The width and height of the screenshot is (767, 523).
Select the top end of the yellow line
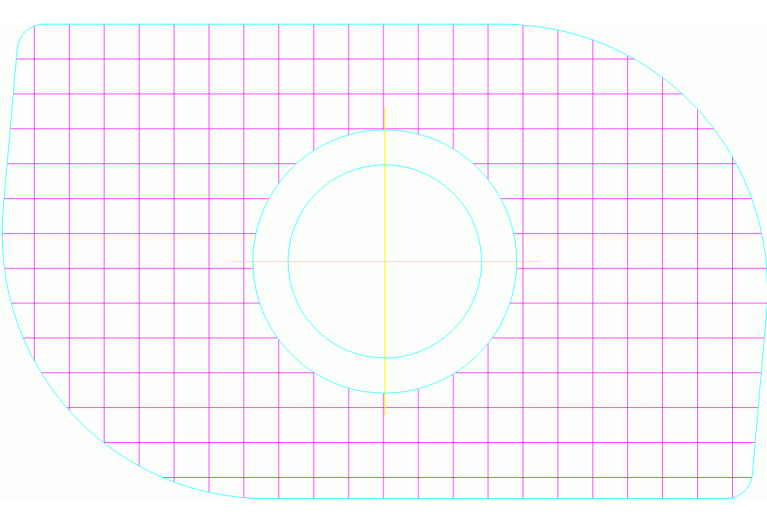pos(384,109)
